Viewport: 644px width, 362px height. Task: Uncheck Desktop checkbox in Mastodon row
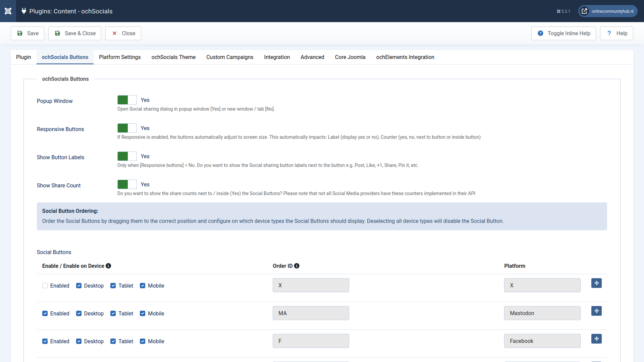tap(79, 313)
